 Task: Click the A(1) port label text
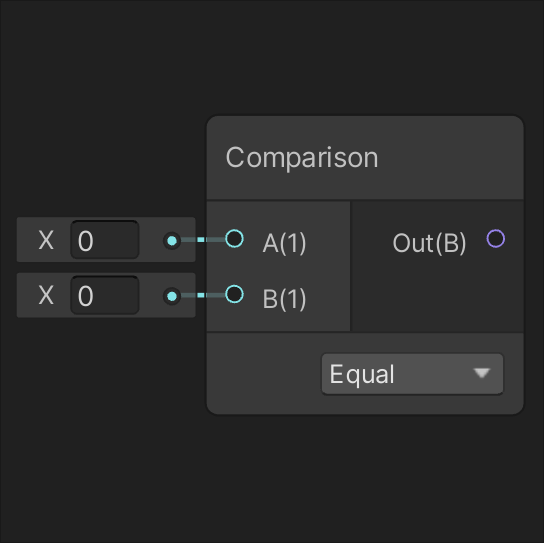[x=284, y=243]
